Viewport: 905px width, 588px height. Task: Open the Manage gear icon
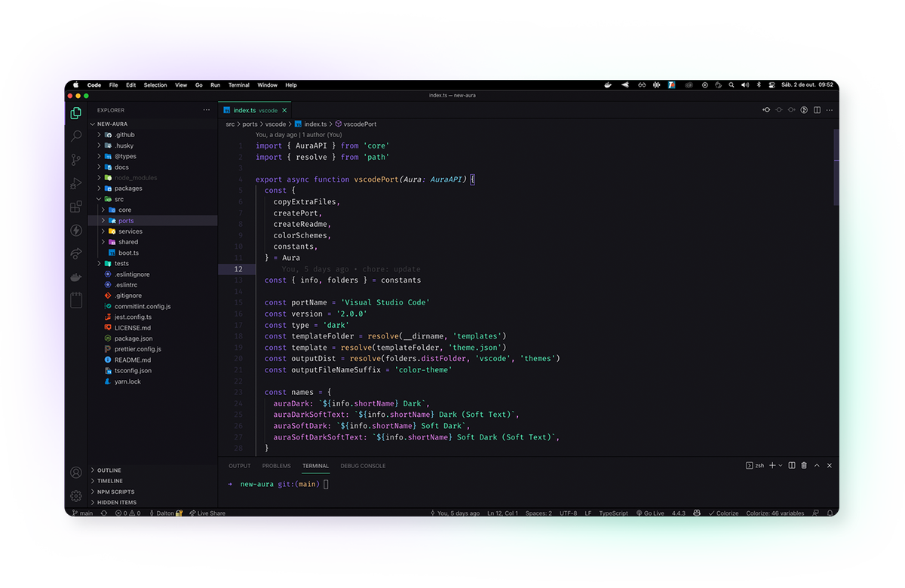click(76, 496)
